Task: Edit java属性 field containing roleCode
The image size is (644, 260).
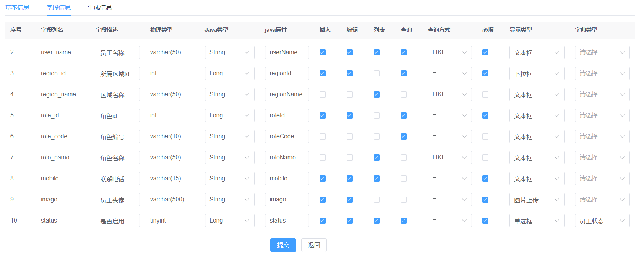Action: [x=287, y=136]
